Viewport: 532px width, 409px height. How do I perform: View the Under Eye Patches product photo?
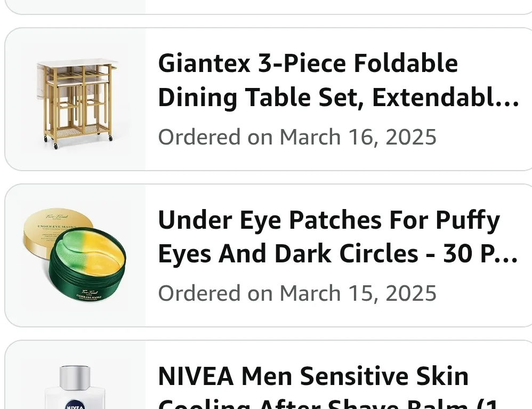tap(76, 255)
